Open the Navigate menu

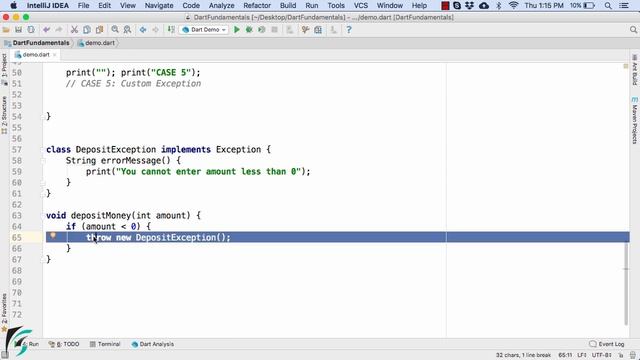click(x=159, y=5)
